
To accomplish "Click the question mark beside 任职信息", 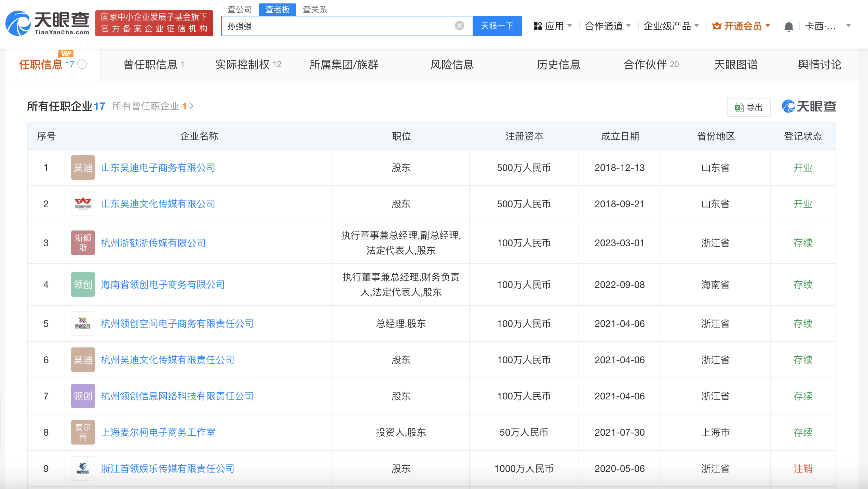I will (x=82, y=64).
